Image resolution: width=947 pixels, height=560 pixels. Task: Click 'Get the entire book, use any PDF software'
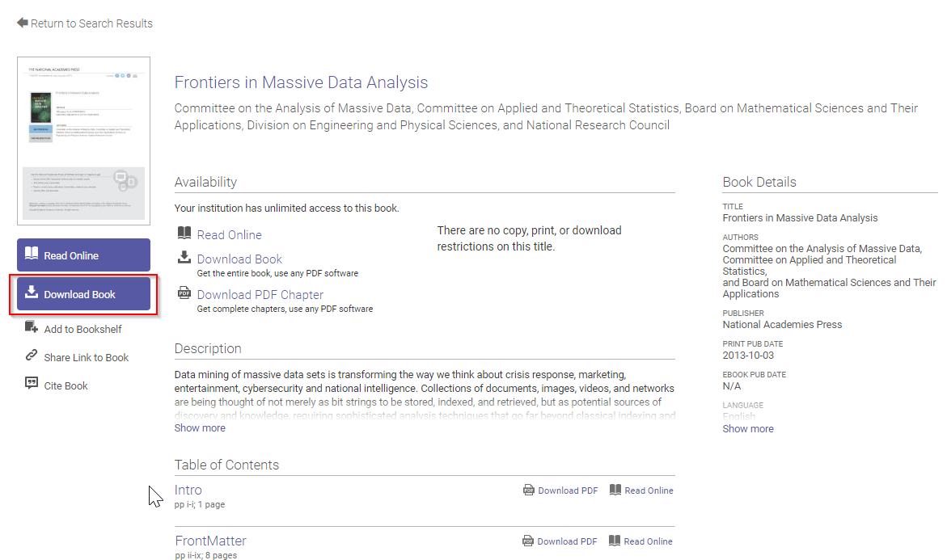click(x=277, y=273)
